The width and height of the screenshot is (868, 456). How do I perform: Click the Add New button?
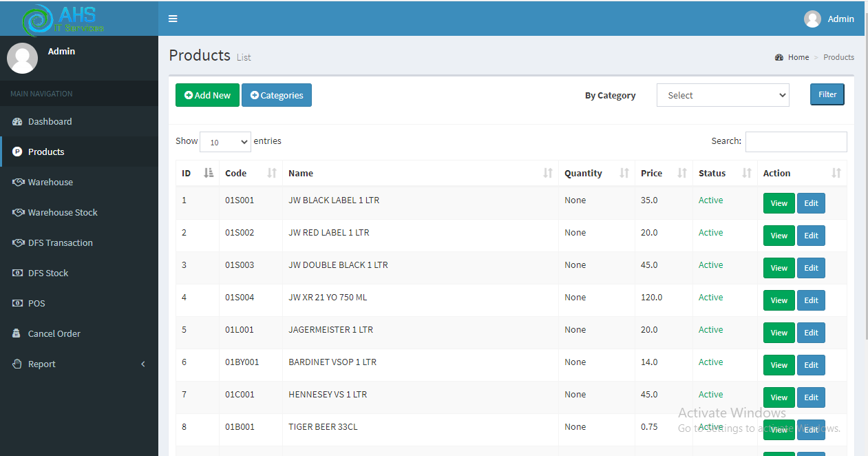(x=207, y=96)
